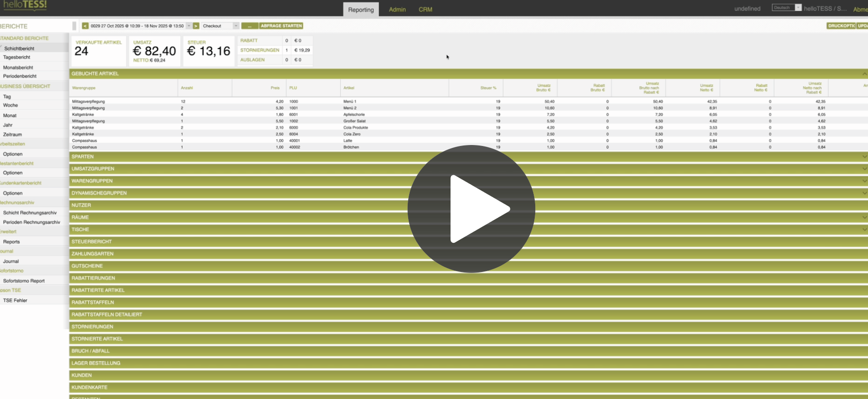
Task: Play the video with the center play button
Action: click(471, 209)
